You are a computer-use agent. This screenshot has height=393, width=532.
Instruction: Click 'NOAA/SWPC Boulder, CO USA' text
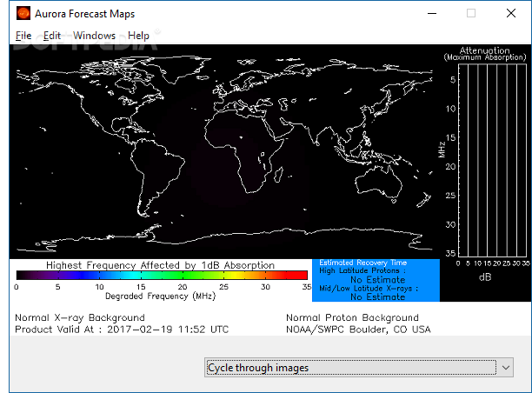(x=358, y=330)
